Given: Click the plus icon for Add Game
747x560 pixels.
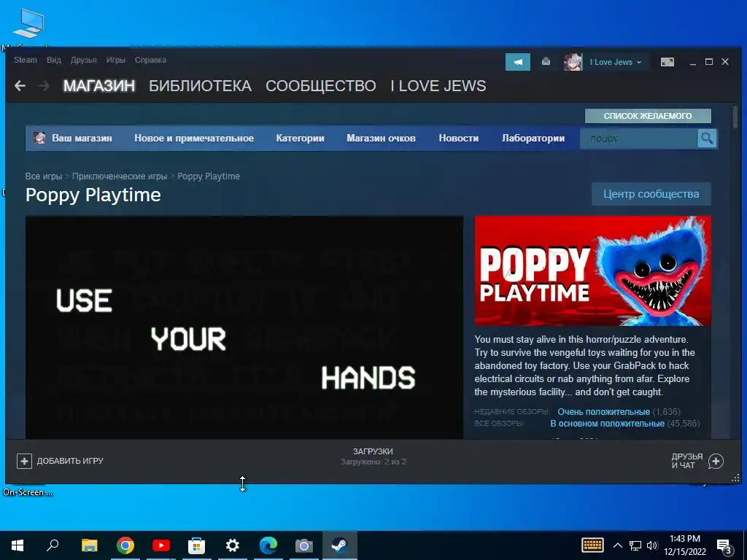Looking at the screenshot, I should [24, 461].
